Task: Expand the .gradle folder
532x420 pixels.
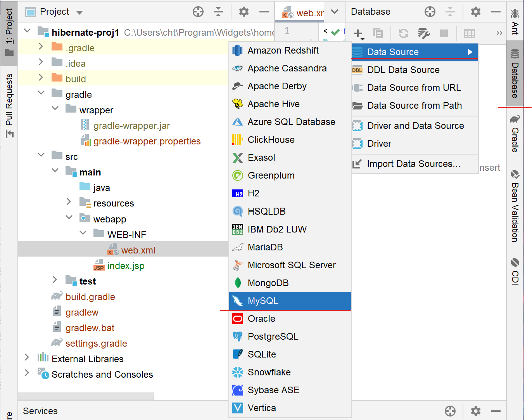Action: tap(41, 46)
